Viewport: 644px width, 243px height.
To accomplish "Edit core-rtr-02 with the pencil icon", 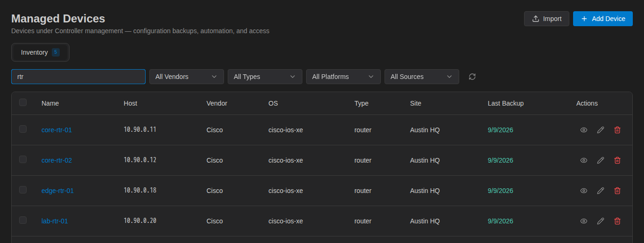I will click(x=601, y=160).
